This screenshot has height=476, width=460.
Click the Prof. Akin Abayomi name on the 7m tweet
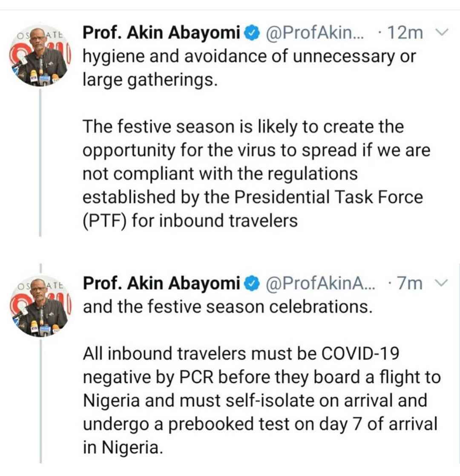pyautogui.click(x=162, y=283)
